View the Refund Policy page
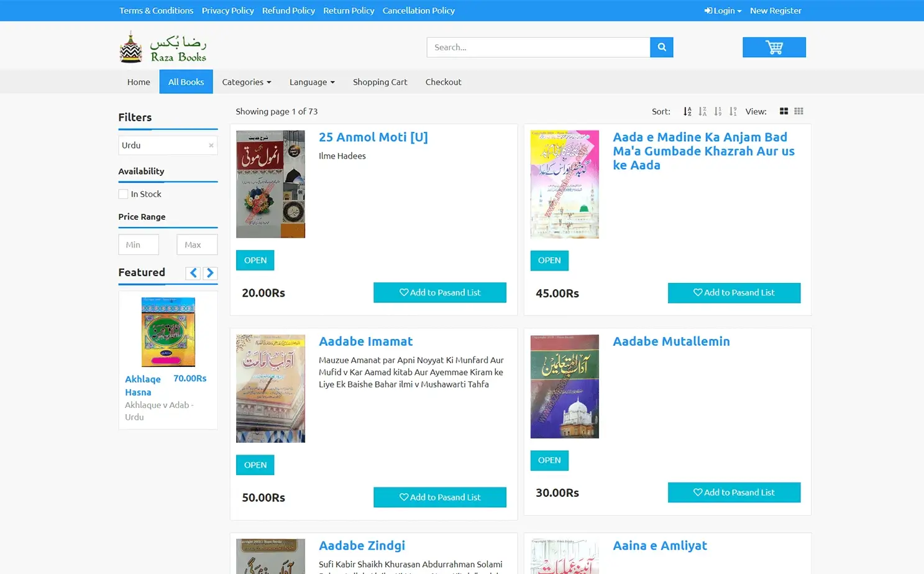This screenshot has height=574, width=924. 288,10
